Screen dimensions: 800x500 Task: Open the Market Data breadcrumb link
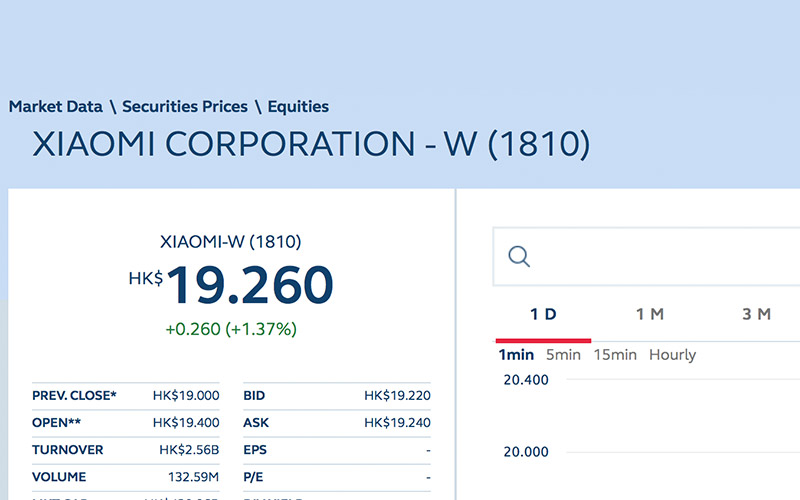coord(56,107)
